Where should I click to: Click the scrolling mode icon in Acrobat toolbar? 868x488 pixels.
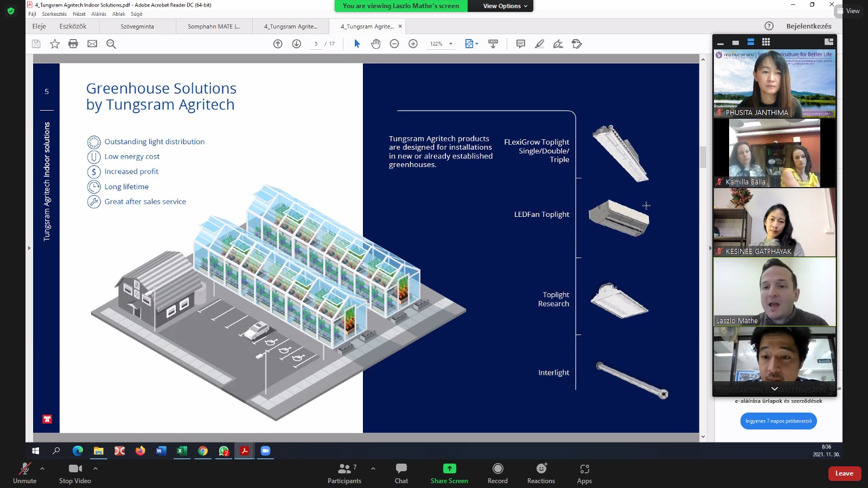tap(493, 44)
